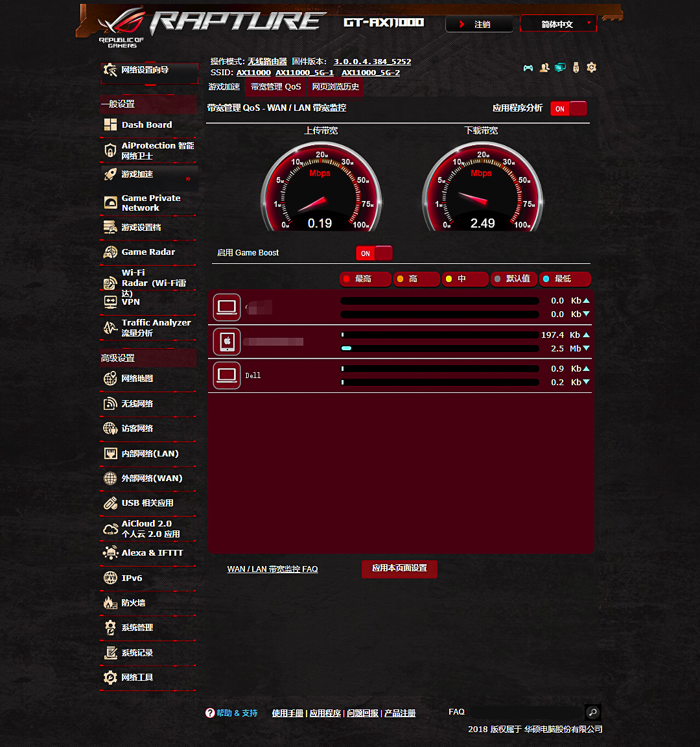Open the top-right settings gear icon
700x747 pixels.
tap(591, 67)
